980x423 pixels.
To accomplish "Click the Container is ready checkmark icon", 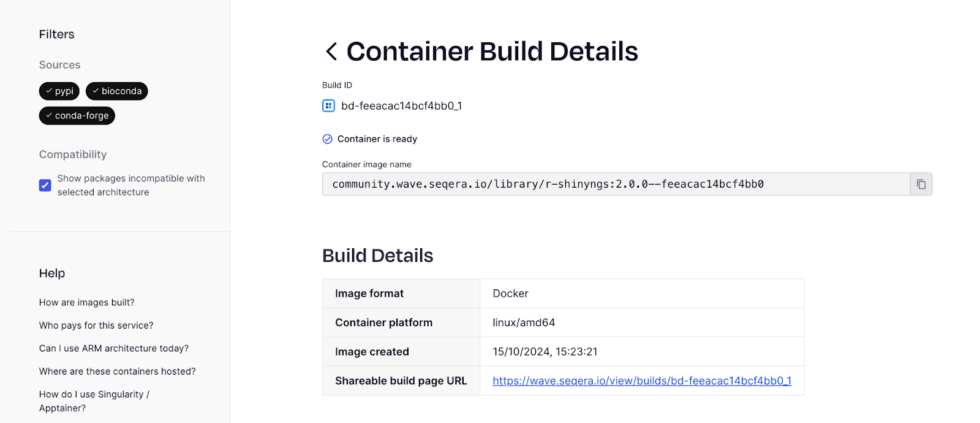I will click(x=328, y=139).
